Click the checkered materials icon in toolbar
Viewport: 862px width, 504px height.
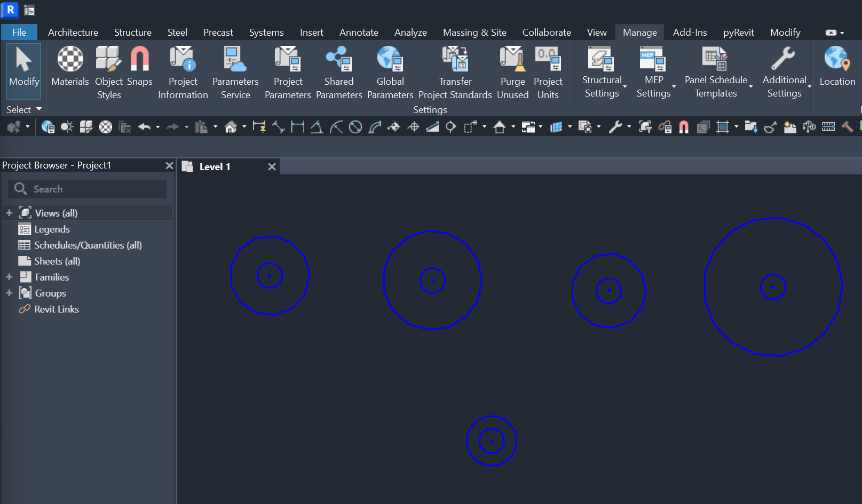pyautogui.click(x=106, y=127)
